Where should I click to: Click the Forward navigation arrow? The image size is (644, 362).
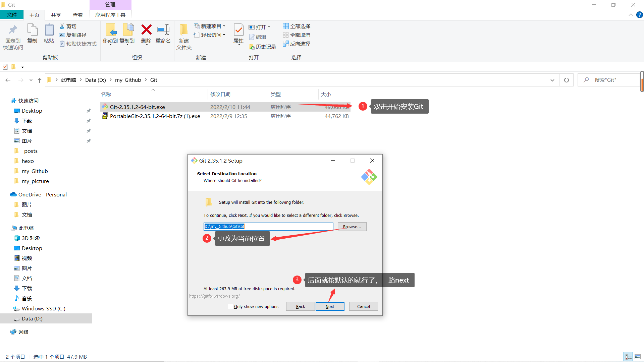tap(21, 80)
